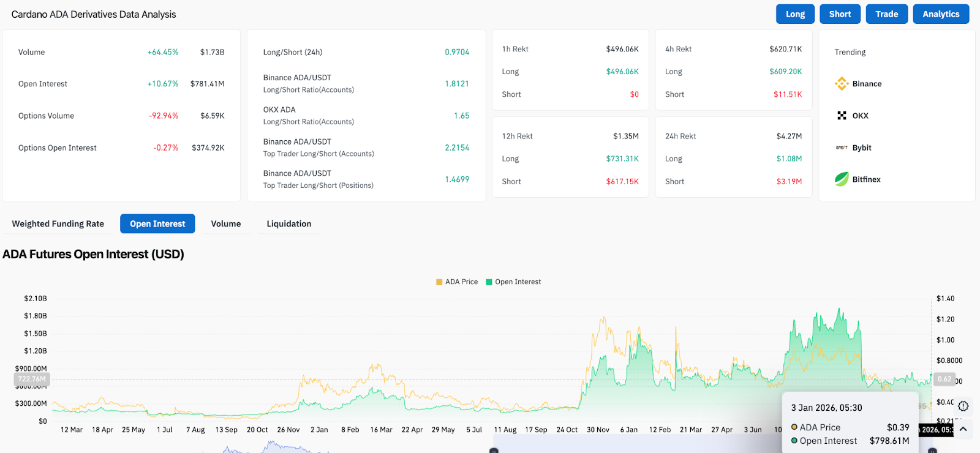Switch to Weighted Funding Rate tab
The image size is (980, 453).
coord(58,224)
